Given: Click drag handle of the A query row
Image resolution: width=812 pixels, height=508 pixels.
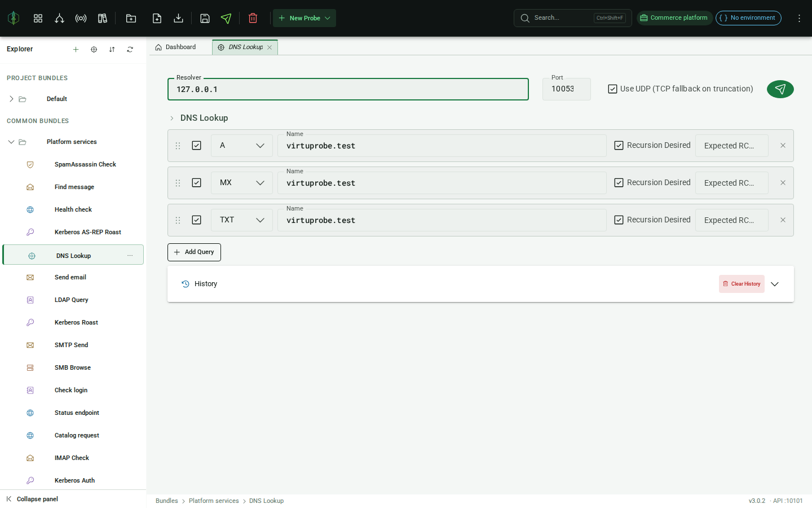Looking at the screenshot, I should 178,146.
